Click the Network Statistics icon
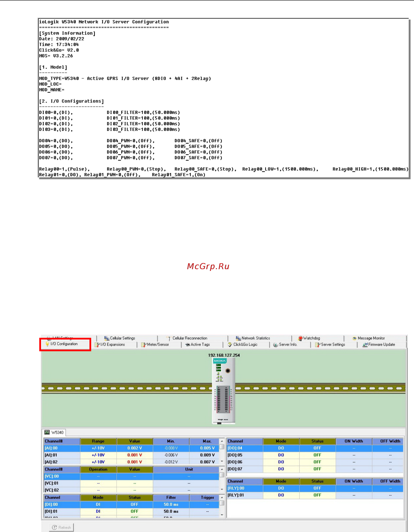The width and height of the screenshot is (414, 532). pos(238,338)
